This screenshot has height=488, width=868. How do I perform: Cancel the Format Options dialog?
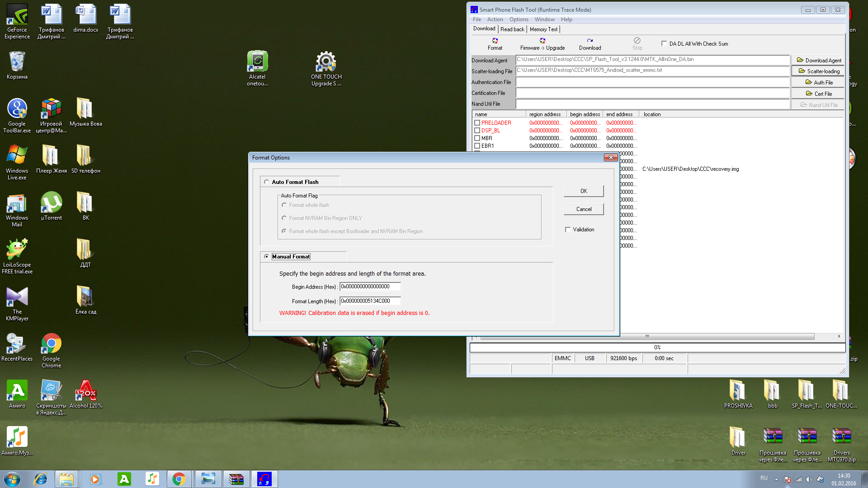583,209
